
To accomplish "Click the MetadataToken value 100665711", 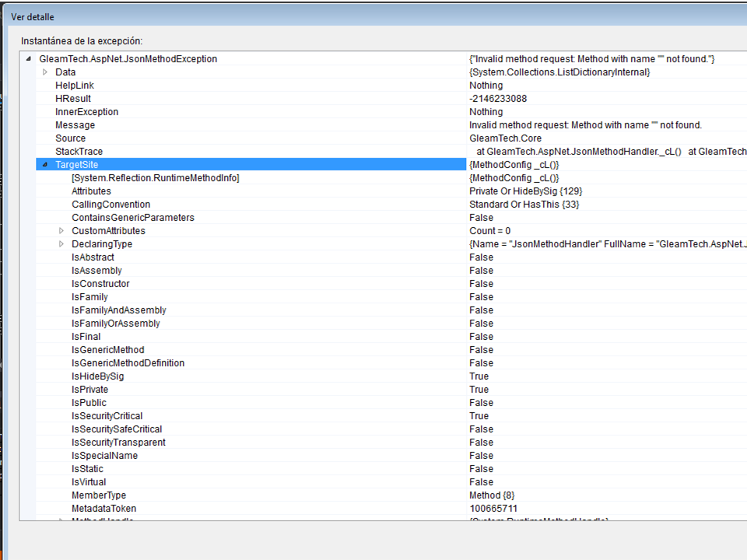I will pos(493,509).
